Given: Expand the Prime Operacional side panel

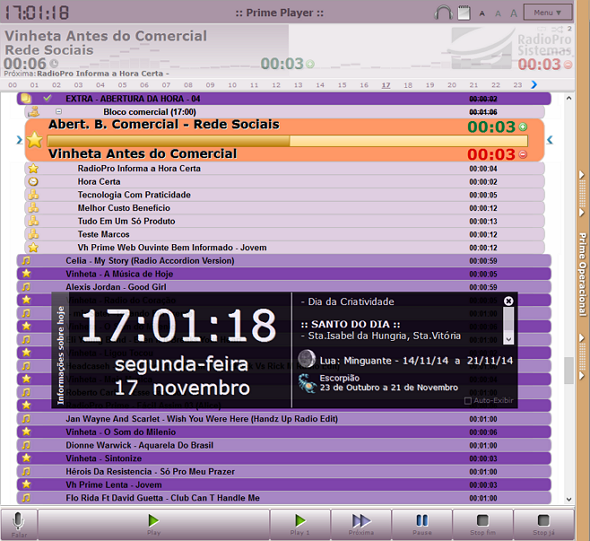Looking at the screenshot, I should (582, 275).
